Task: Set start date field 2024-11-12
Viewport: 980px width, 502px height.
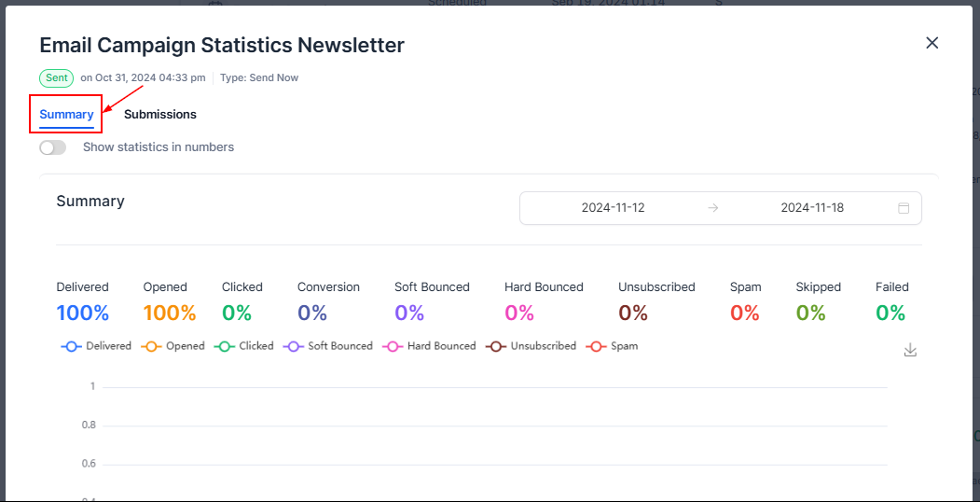Action: [x=613, y=208]
